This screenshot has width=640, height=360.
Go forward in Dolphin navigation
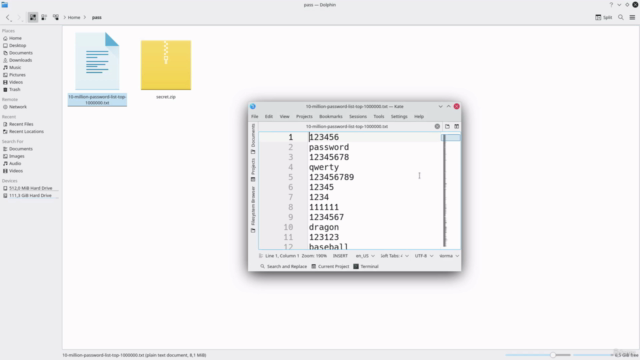tap(19, 18)
